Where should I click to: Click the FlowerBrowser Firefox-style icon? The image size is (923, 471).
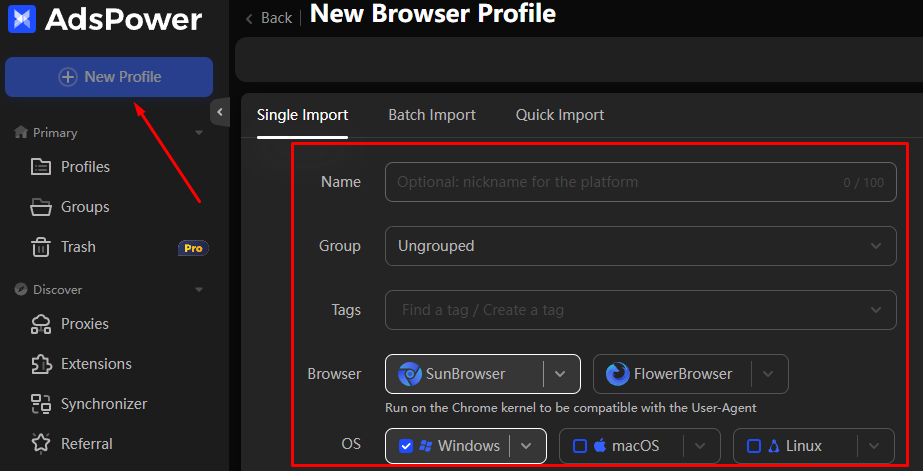[x=617, y=374]
